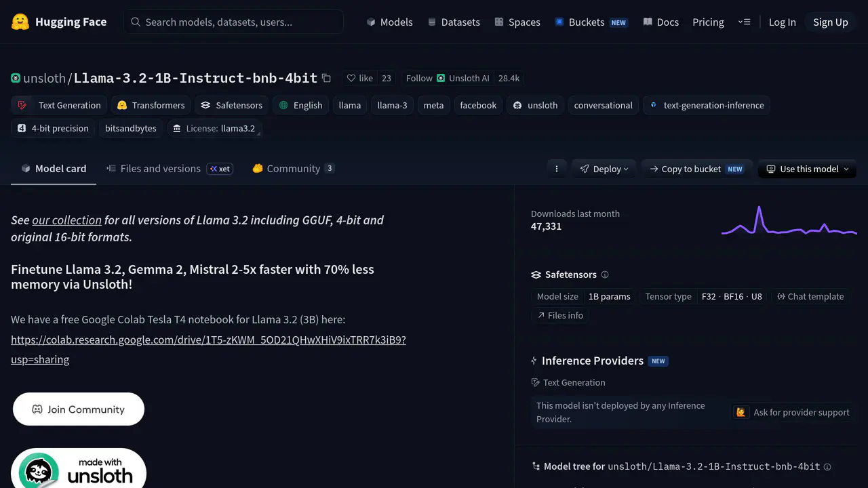Click Log In
Screen dimensions: 868x488
(x=782, y=22)
